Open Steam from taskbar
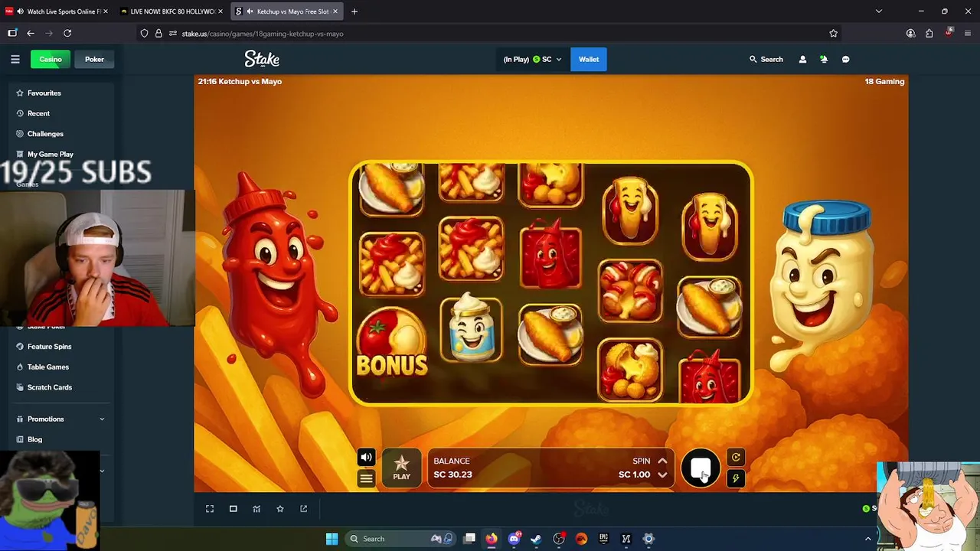The width and height of the screenshot is (980, 551). (x=536, y=539)
